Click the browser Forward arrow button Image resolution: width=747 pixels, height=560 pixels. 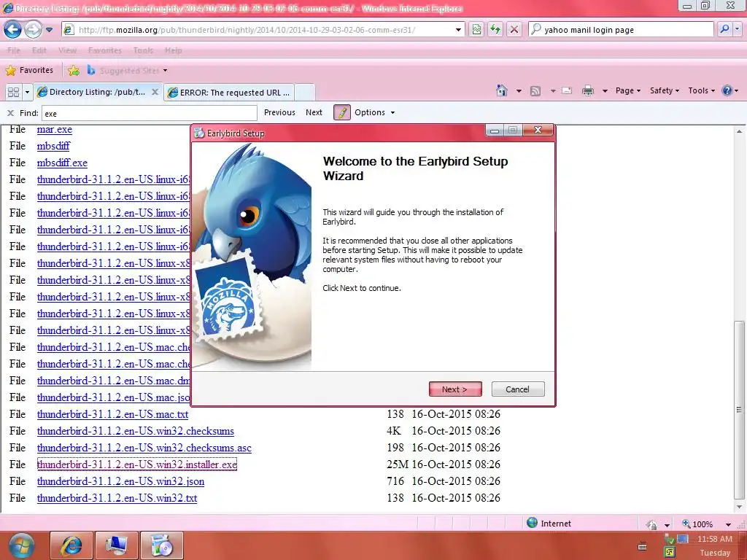pos(33,29)
